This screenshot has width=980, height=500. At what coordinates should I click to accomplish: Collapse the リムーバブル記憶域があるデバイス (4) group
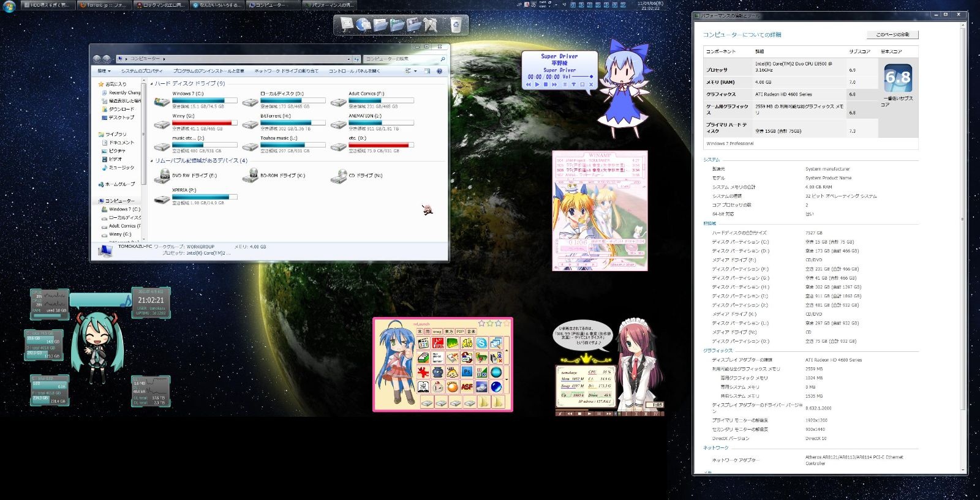(x=152, y=161)
